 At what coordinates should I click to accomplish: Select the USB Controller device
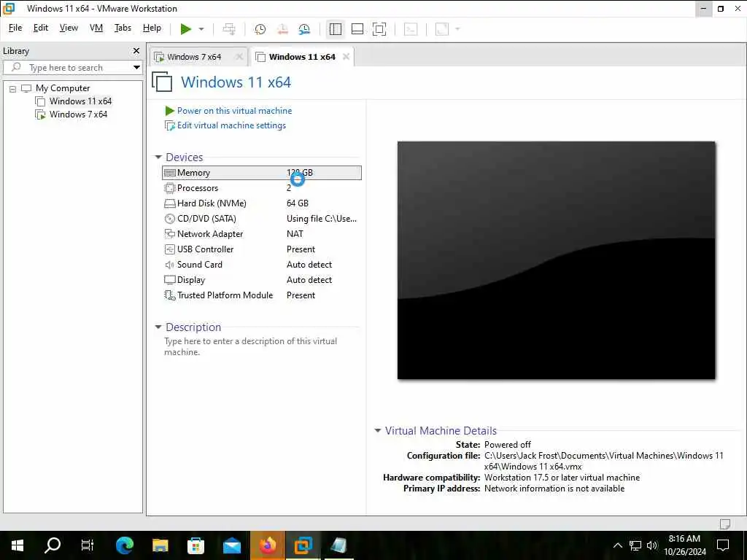[x=262, y=249]
